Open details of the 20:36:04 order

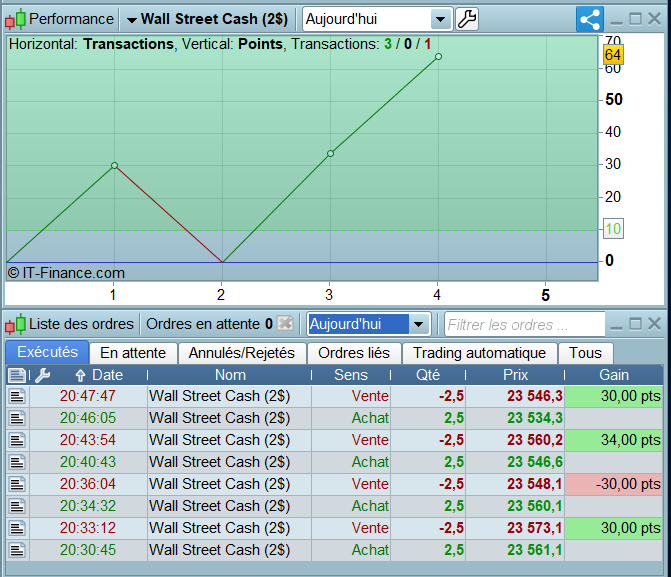pyautogui.click(x=17, y=485)
